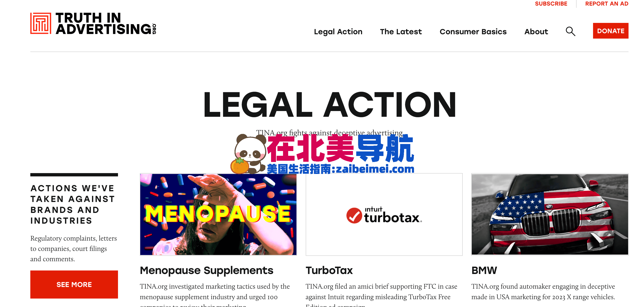Image resolution: width=644 pixels, height=307 pixels.
Task: Open the search magnifier icon
Action: point(571,32)
